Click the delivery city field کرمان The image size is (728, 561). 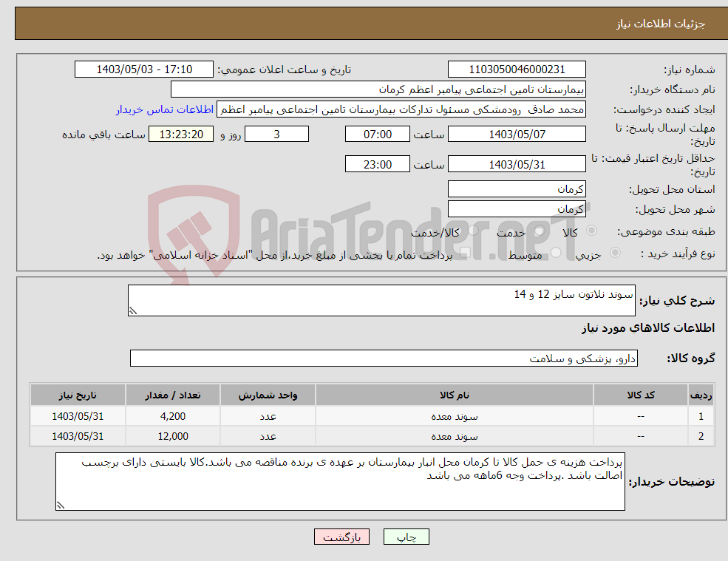(x=517, y=209)
